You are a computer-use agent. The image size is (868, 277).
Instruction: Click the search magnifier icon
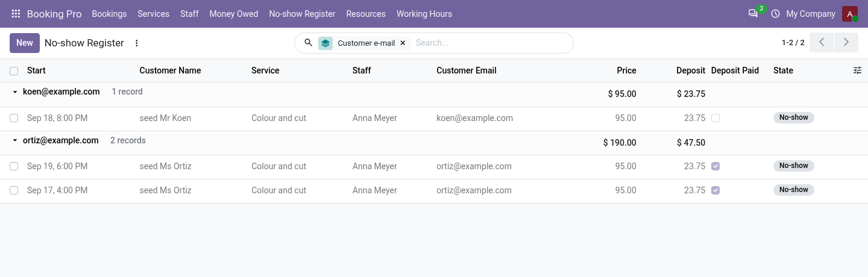(308, 43)
